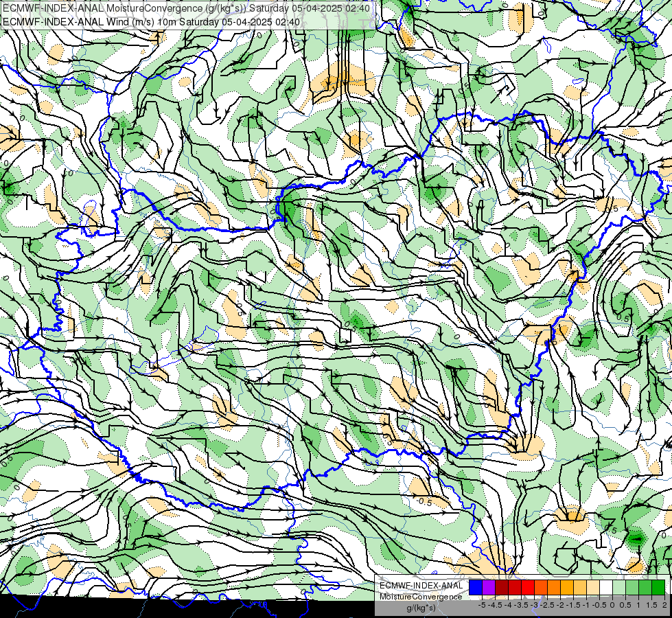
Task: Click the 1.5 legend scale value
Action: [651, 605]
